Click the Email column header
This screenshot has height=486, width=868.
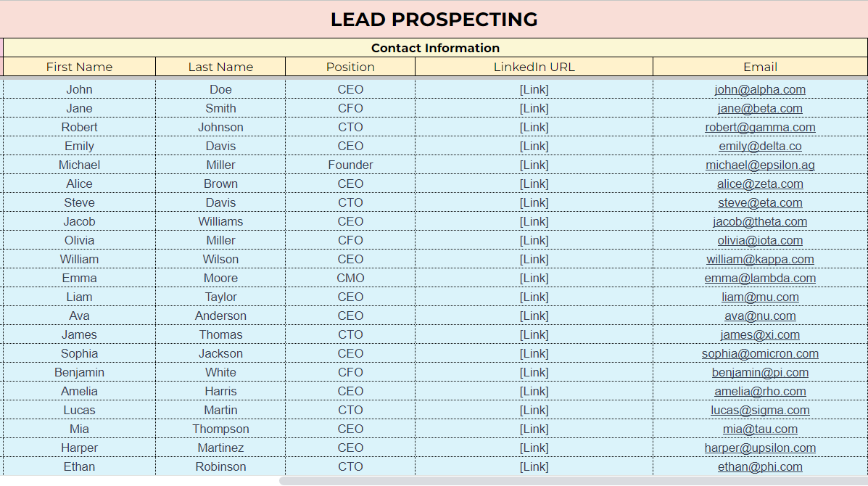tap(760, 67)
